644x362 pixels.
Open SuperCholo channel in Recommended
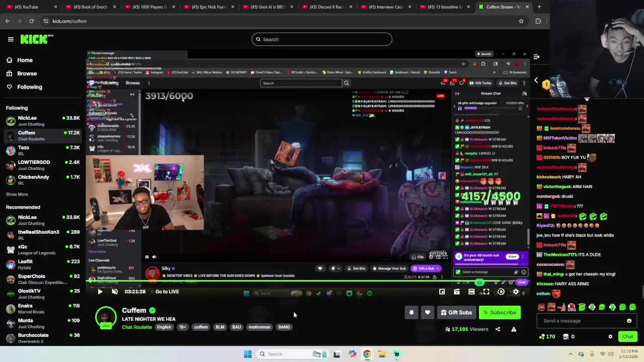[x=42, y=279]
